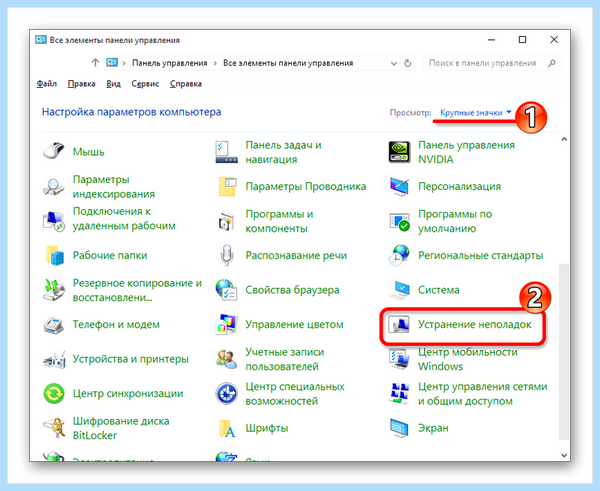The image size is (600, 491).
Task: Open the Параметры Проводника icon
Action: click(x=227, y=186)
